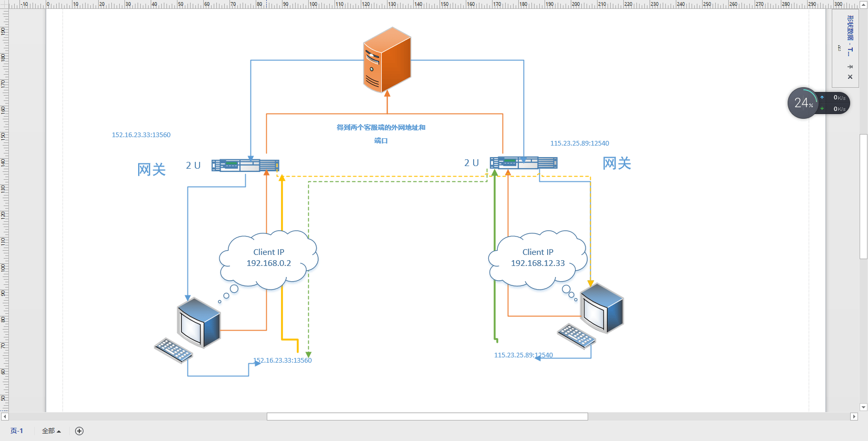Select upper 115.23.25.89:12540 address label
This screenshot has width=868, height=441.
click(580, 143)
